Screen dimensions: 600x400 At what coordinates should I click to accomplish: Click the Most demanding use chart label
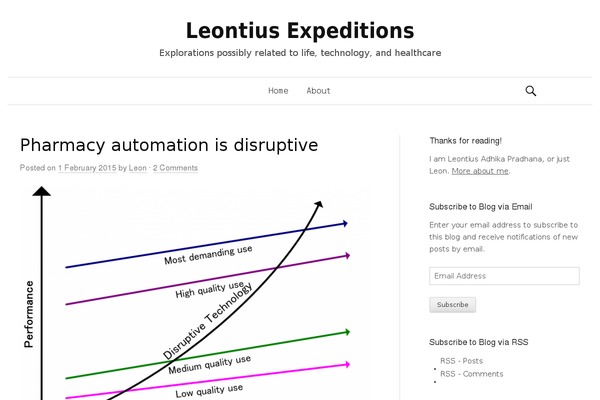(x=208, y=255)
